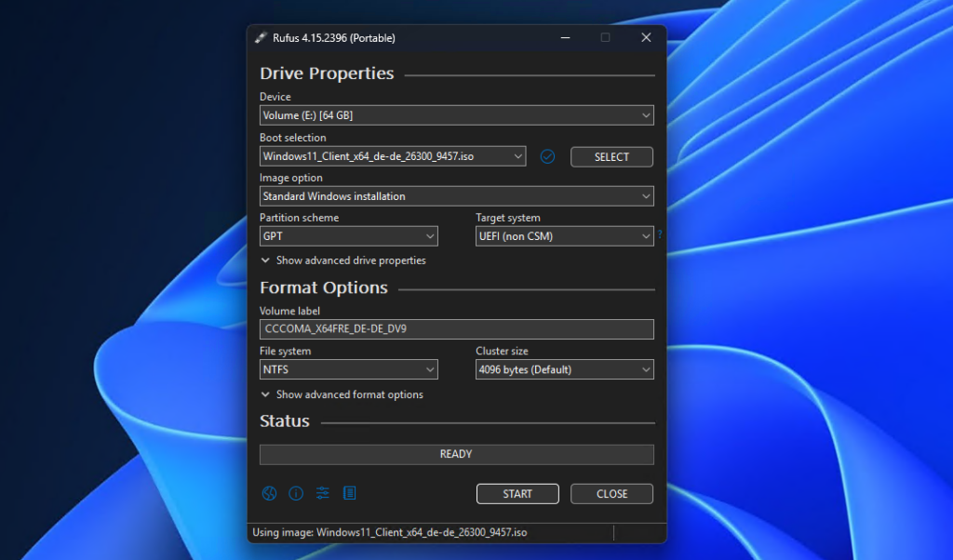Click the checksum checkmark icon next to SELECT
This screenshot has height=560, width=953.
pyautogui.click(x=547, y=156)
